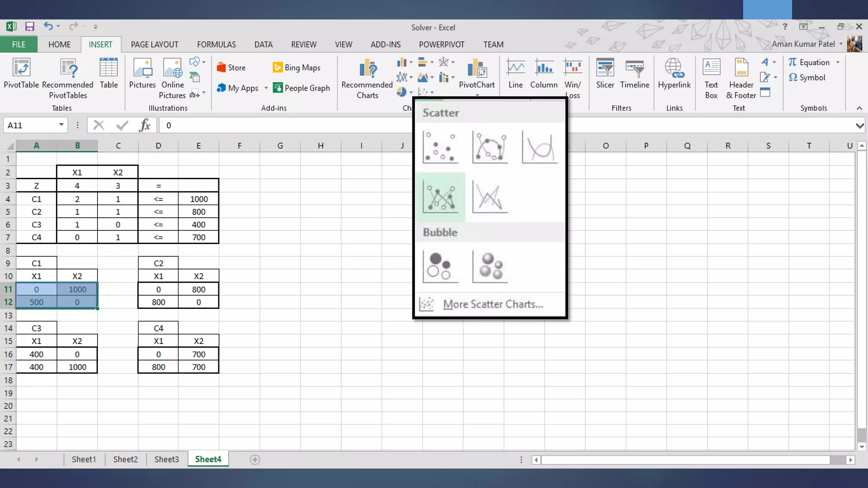This screenshot has width=868, height=488.
Task: Click the Insert Function fx button
Action: coord(145,125)
